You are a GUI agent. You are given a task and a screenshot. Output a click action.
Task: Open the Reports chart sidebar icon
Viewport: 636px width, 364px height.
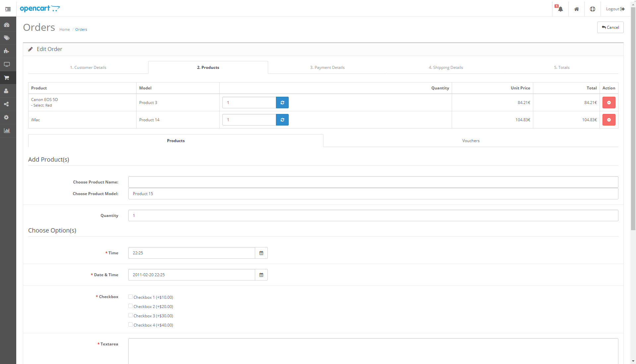(7, 130)
